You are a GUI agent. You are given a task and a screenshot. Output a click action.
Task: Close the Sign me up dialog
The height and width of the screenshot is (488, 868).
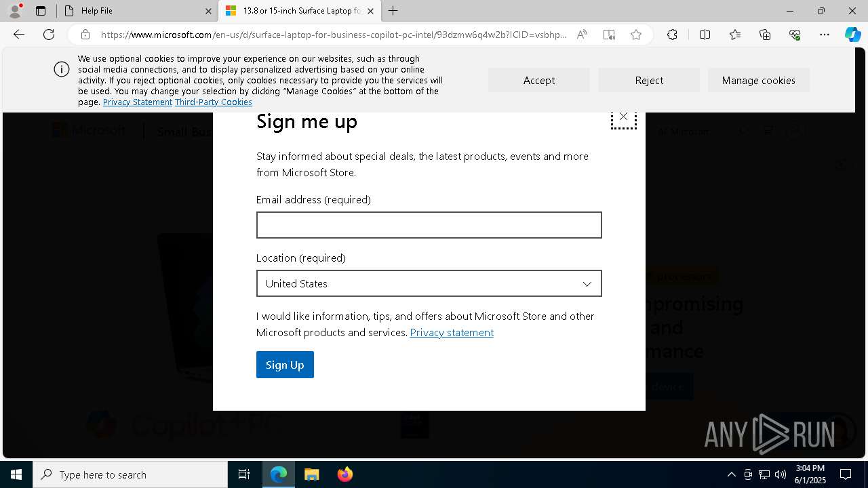tap(624, 117)
